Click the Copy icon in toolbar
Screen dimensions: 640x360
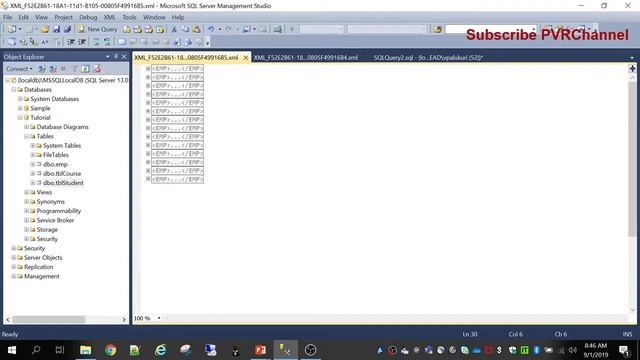(x=185, y=29)
